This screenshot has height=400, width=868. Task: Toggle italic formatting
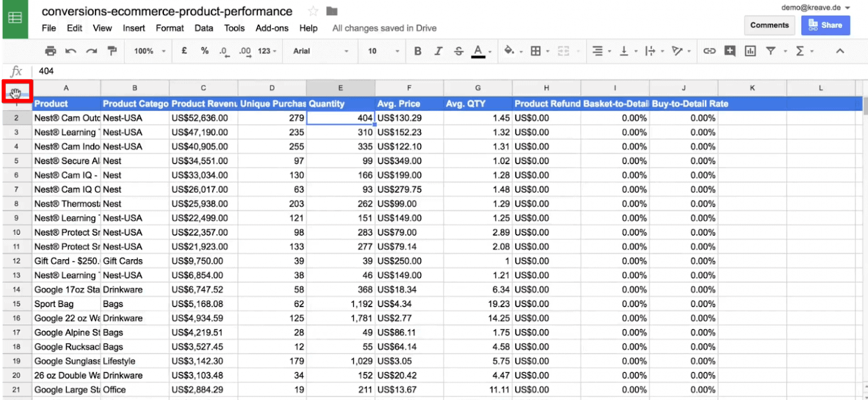[438, 51]
